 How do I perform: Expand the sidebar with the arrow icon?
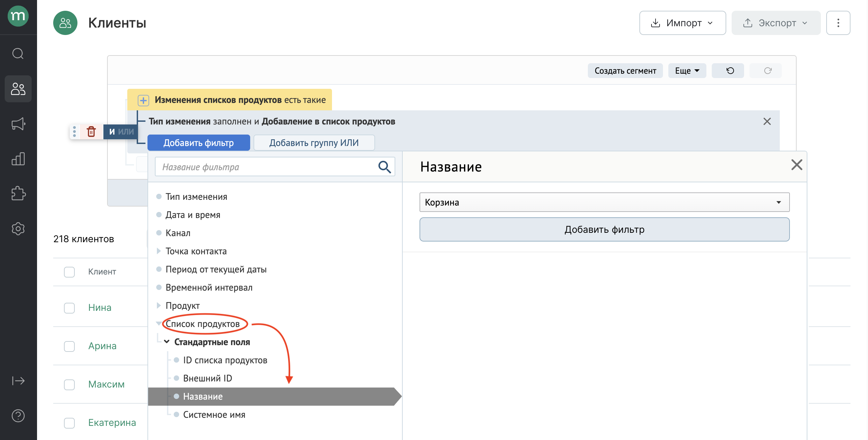click(x=18, y=381)
